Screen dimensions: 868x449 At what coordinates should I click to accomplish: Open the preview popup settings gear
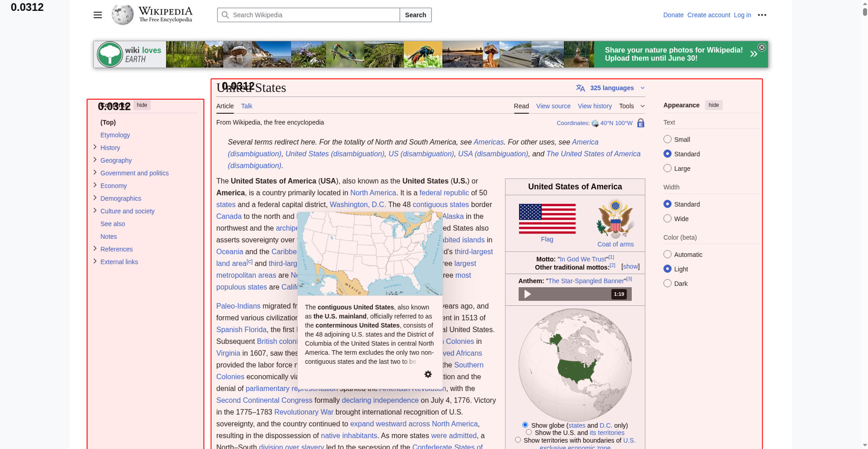[x=428, y=374]
